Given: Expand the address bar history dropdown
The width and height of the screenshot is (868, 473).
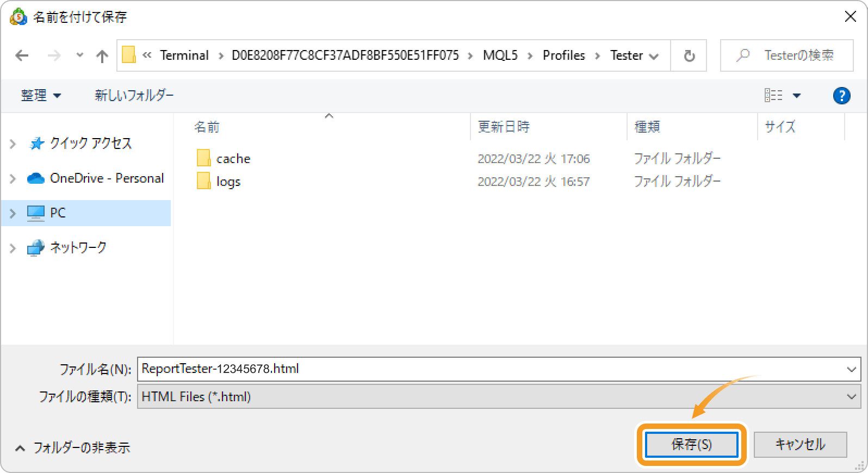Looking at the screenshot, I should [x=654, y=56].
